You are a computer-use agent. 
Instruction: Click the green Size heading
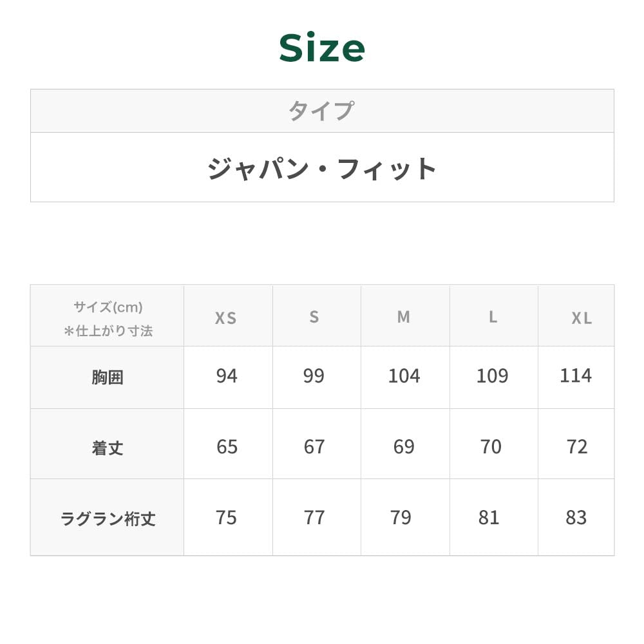[x=322, y=48]
